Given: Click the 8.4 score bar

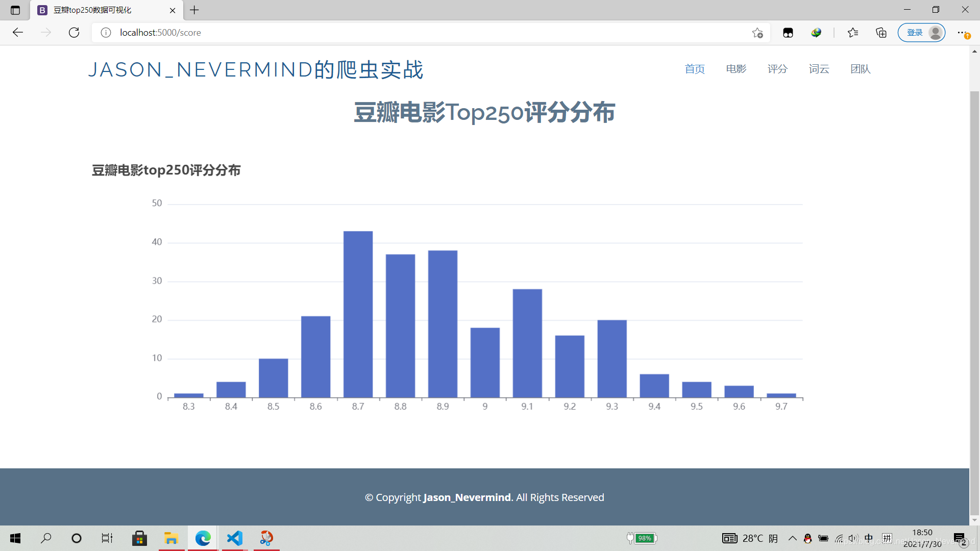Looking at the screenshot, I should click(231, 389).
